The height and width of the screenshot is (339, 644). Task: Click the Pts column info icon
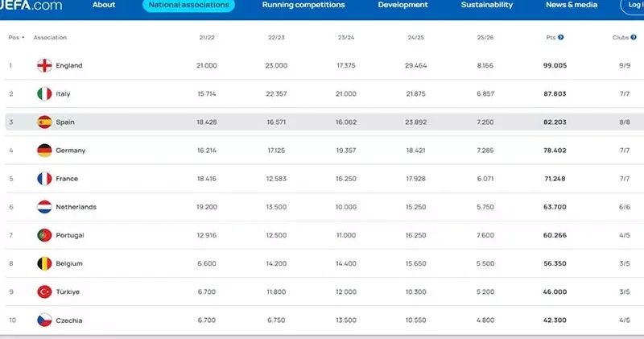click(560, 37)
